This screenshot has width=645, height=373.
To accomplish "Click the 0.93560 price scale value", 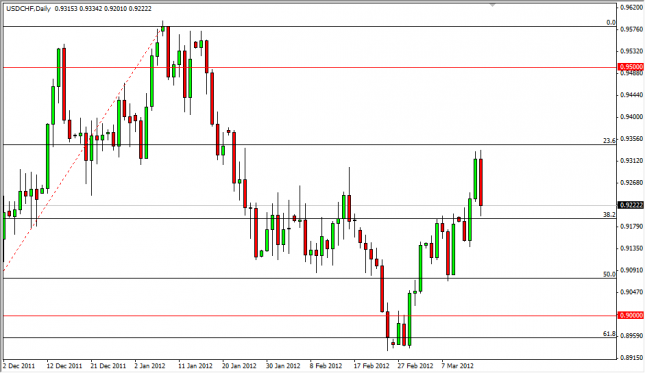I will click(631, 139).
